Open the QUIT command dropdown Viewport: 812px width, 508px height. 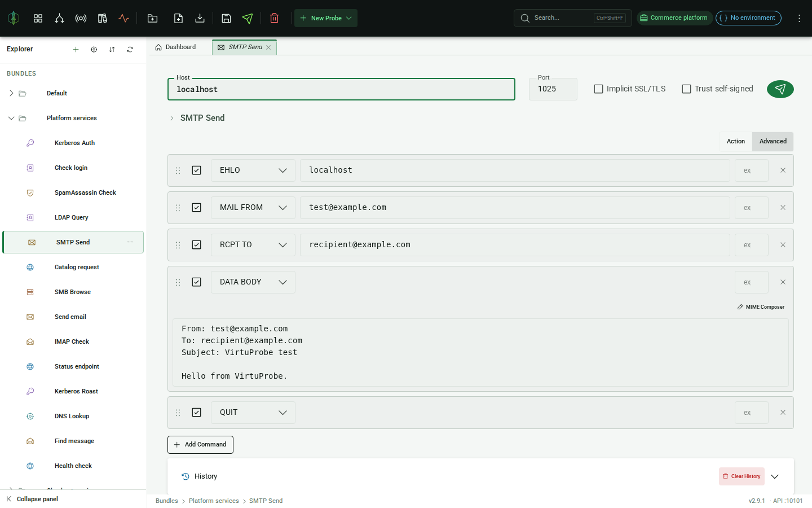point(253,413)
